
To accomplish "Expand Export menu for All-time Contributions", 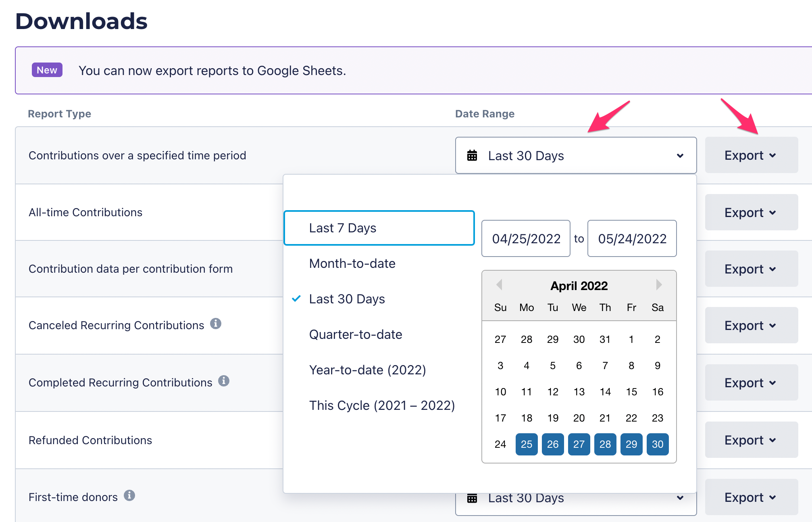I will [751, 213].
